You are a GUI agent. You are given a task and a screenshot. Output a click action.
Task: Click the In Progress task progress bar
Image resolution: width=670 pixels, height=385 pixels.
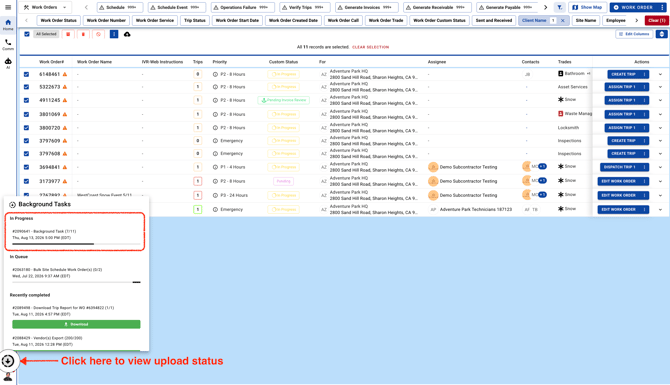(x=76, y=244)
